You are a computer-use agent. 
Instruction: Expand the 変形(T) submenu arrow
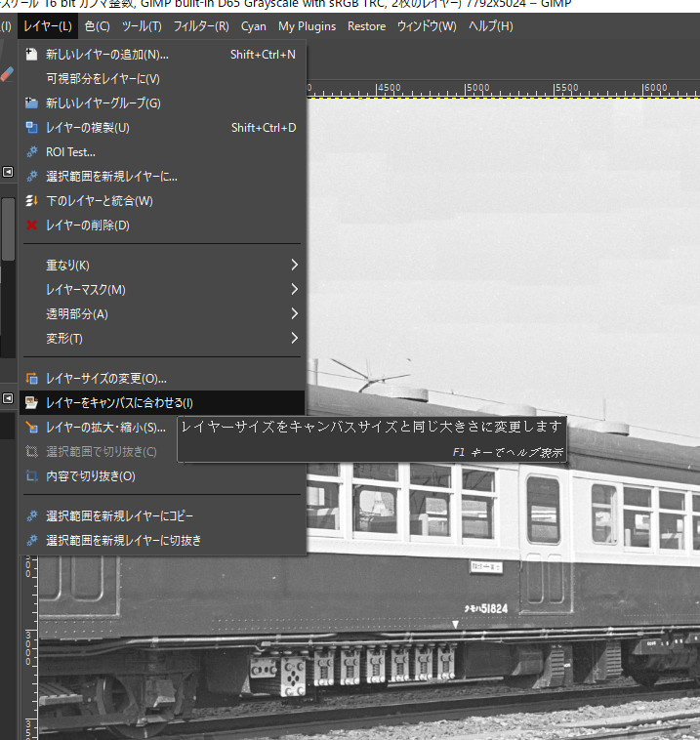(x=294, y=339)
